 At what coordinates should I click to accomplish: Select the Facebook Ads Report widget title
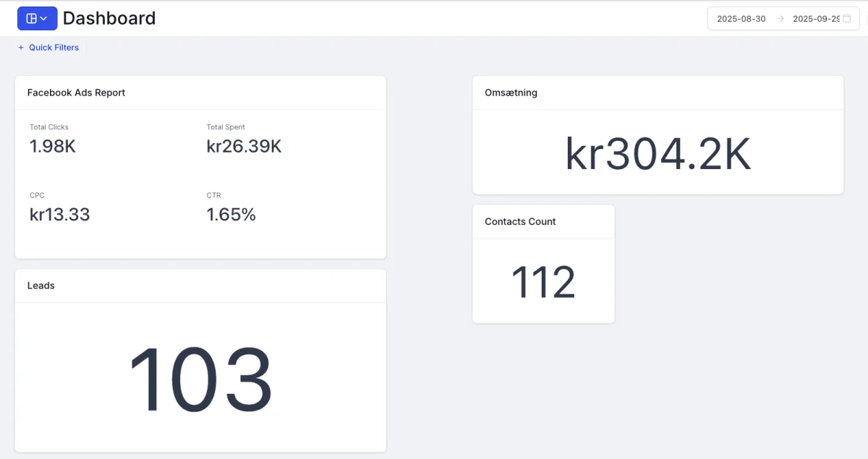tap(76, 93)
